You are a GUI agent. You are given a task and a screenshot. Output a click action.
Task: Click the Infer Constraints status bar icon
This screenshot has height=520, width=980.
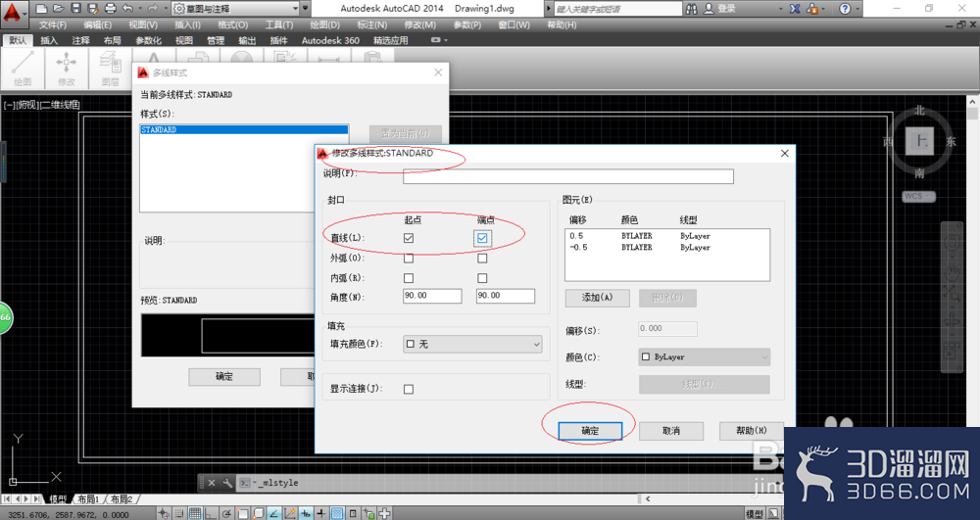point(163,513)
